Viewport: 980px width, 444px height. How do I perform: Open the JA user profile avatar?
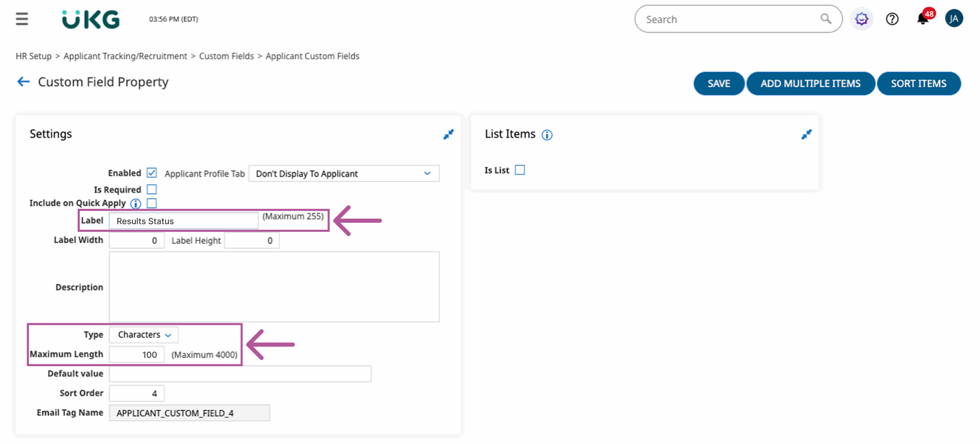click(953, 19)
